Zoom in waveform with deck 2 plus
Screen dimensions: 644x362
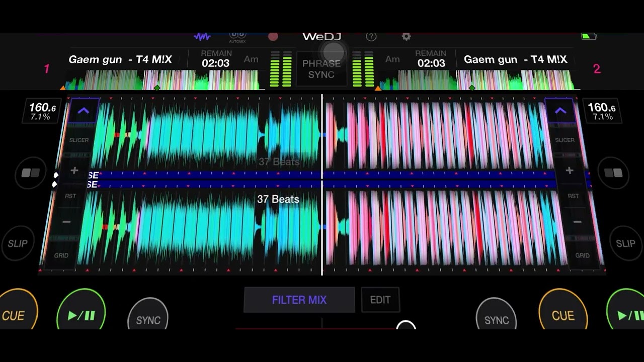569,171
